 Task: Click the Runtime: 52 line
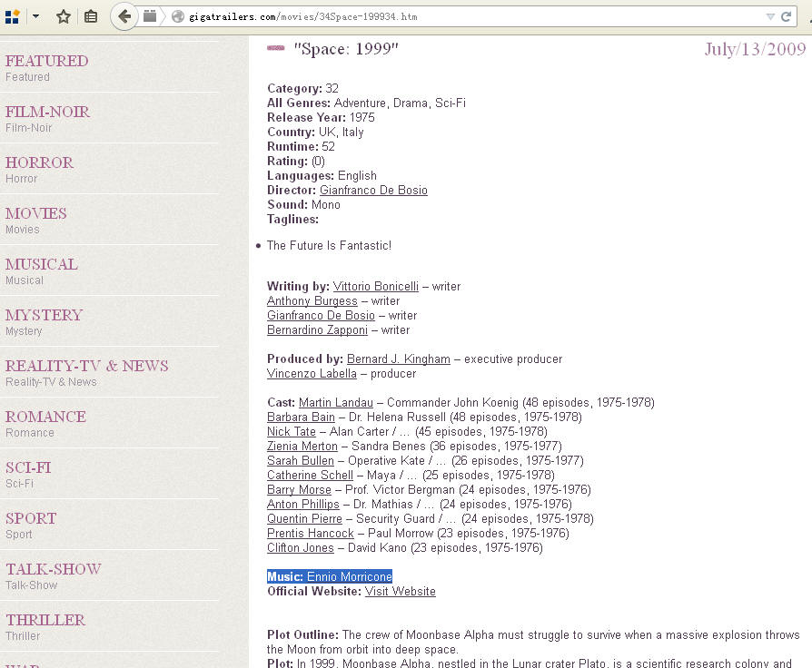click(301, 146)
